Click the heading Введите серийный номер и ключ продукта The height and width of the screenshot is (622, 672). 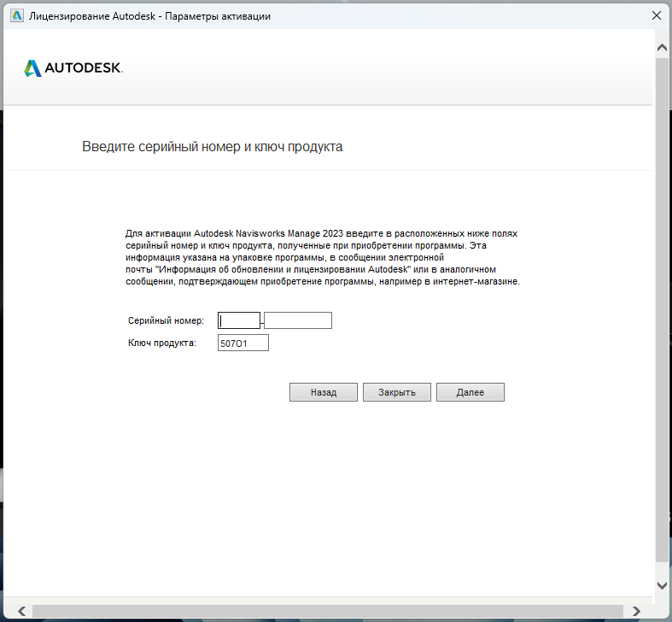212,147
